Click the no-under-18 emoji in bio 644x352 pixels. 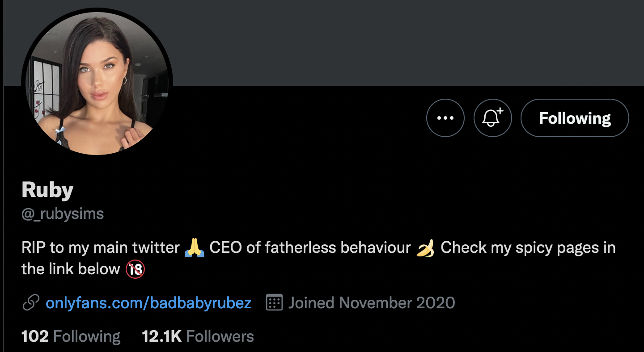click(x=135, y=269)
